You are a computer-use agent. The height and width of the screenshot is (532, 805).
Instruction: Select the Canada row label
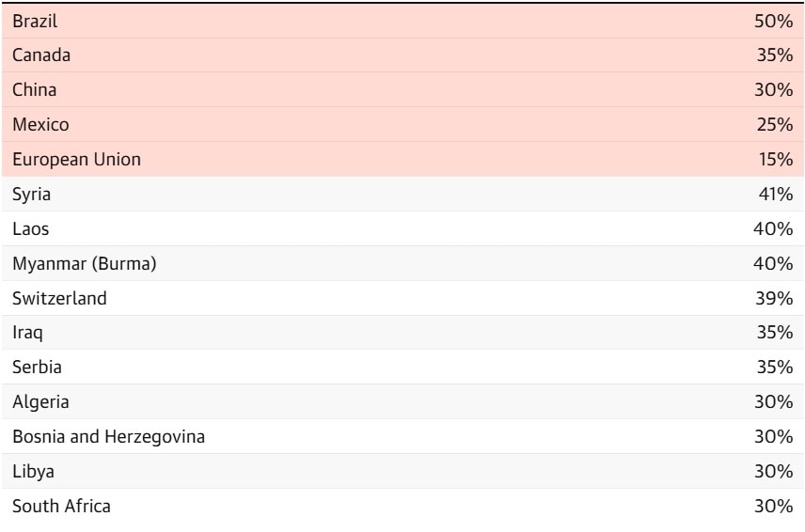(x=41, y=55)
